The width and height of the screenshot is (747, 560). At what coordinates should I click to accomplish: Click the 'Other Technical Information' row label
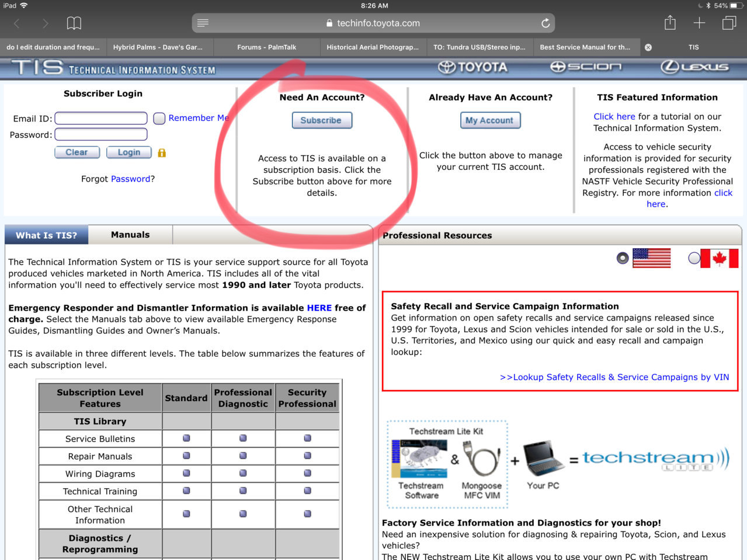click(100, 515)
